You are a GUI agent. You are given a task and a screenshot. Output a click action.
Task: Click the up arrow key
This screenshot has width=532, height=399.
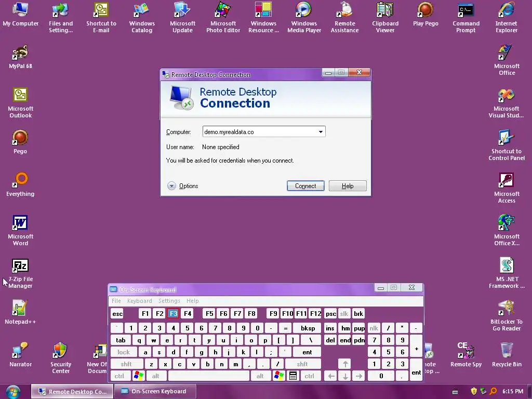[x=345, y=364]
